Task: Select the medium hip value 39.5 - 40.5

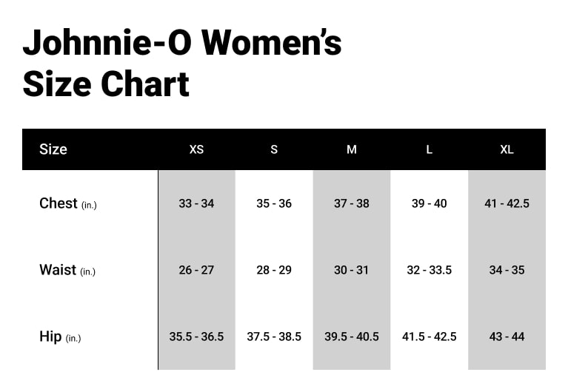Action: click(x=352, y=337)
